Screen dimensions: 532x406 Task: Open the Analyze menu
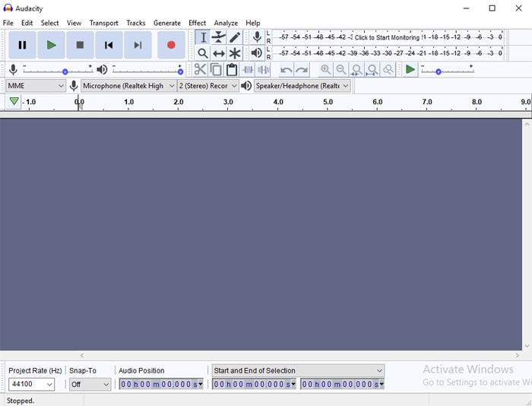point(226,23)
